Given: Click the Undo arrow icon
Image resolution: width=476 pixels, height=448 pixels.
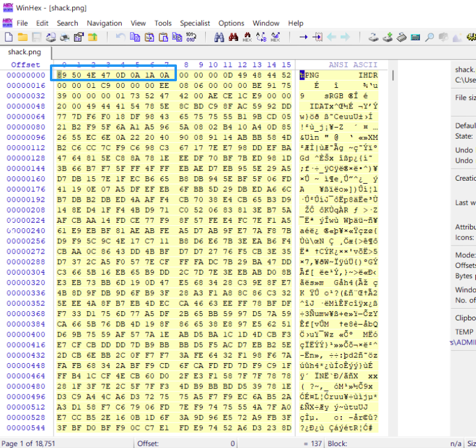Looking at the screenshot, I should tap(120, 37).
